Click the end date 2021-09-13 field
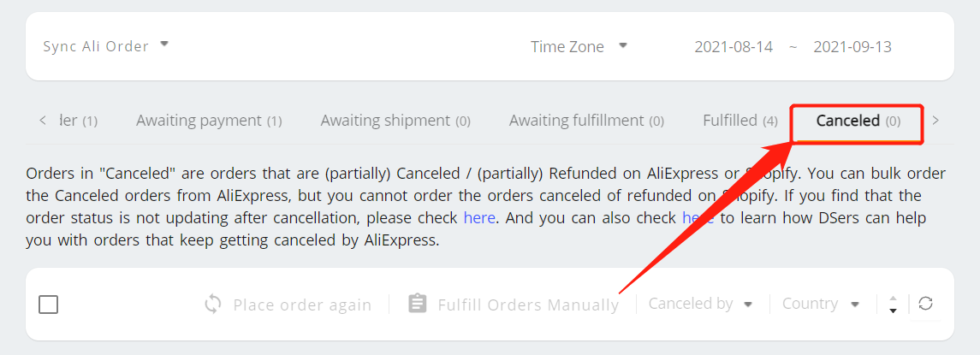 pyautogui.click(x=852, y=47)
